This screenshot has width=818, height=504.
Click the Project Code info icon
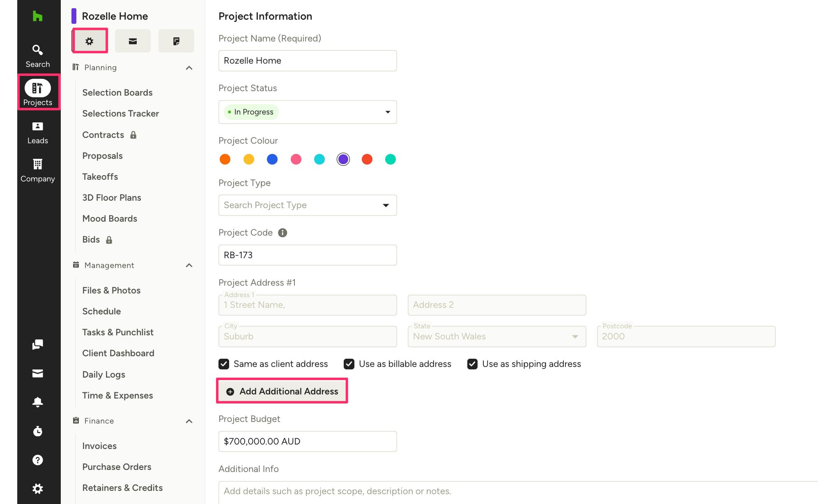tap(283, 233)
